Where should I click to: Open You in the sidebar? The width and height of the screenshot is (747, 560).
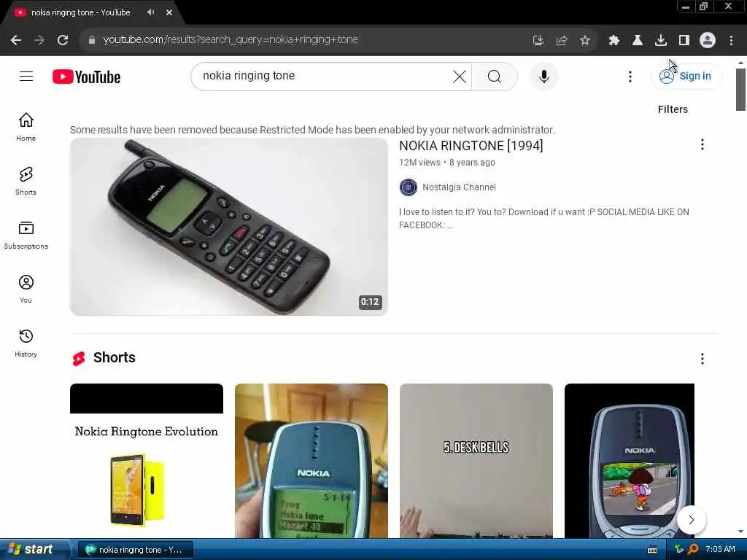pos(26,289)
